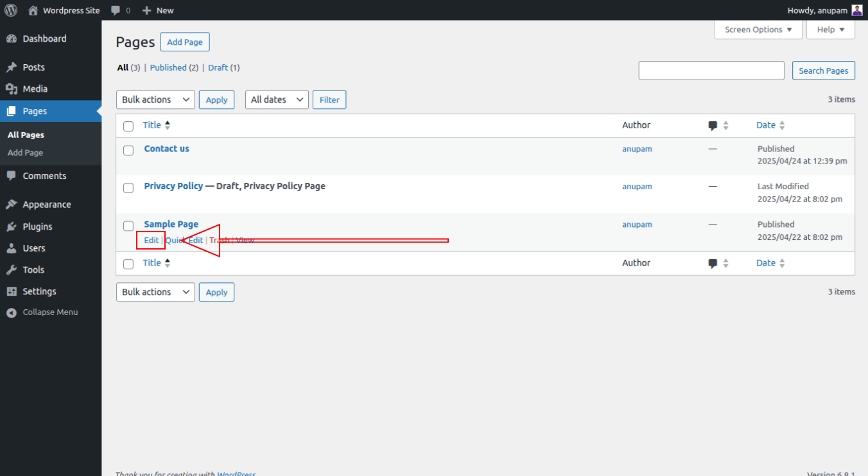Click sort arrows beside the footer Date
The image size is (868, 476).
pyautogui.click(x=782, y=264)
